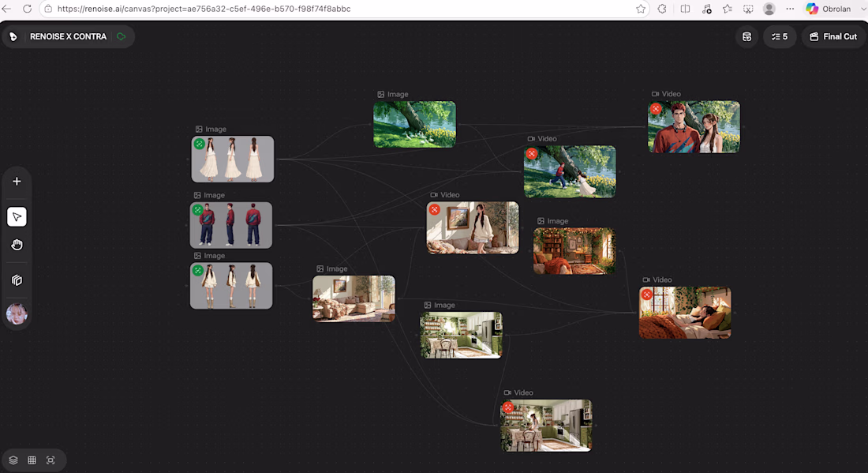This screenshot has width=868, height=473.
Task: Bookmark page with star icon in address bar
Action: pyautogui.click(x=641, y=9)
